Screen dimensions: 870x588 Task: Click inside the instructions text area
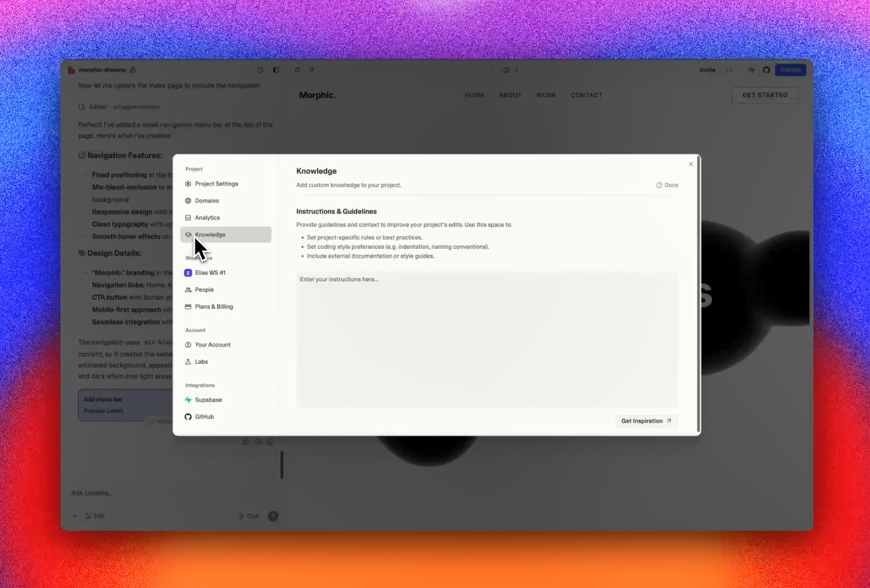(487, 340)
